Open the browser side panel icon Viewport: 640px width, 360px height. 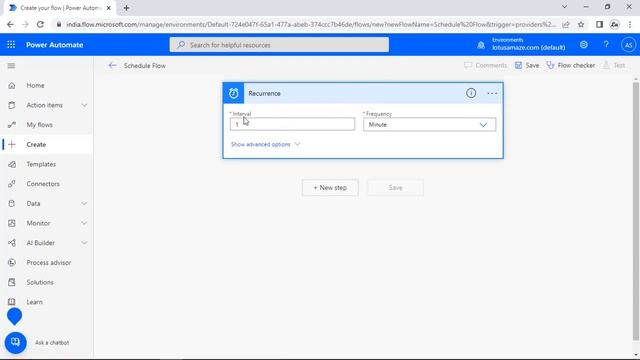click(599, 24)
